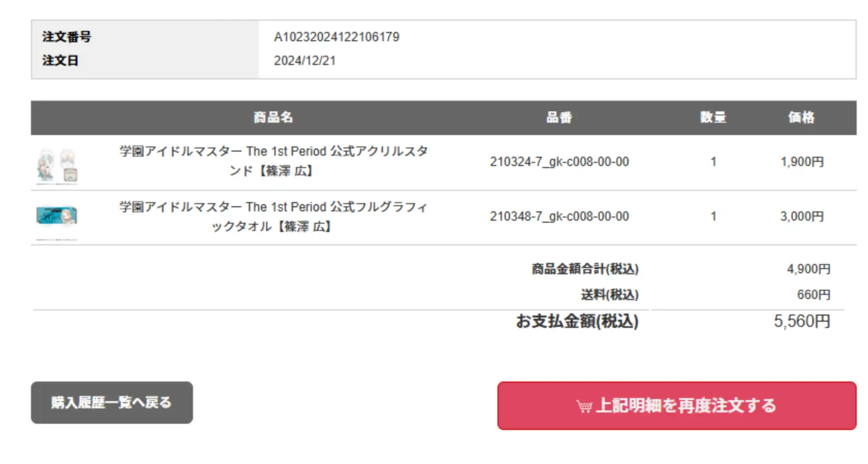
Task: Click the cart icon on the reorder button
Action: point(584,406)
